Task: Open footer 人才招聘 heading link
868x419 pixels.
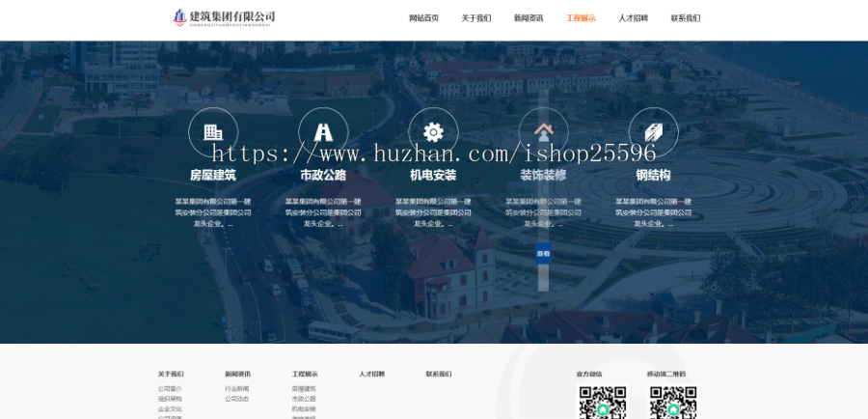Action: click(x=372, y=375)
